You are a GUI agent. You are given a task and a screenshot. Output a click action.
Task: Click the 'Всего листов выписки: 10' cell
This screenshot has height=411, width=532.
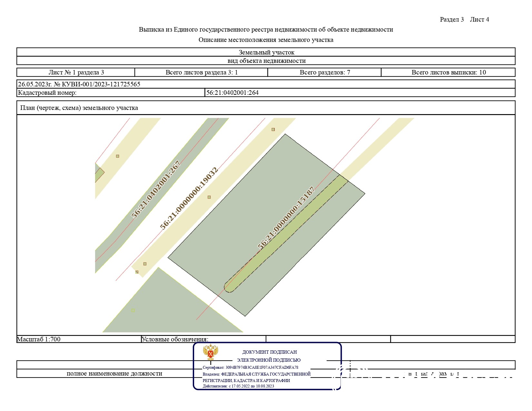[448, 72]
